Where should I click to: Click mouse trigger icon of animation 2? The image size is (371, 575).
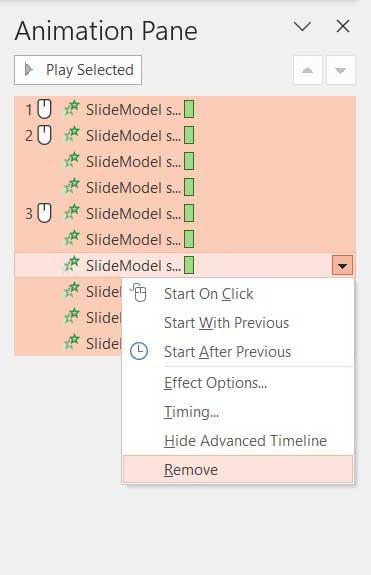click(x=44, y=135)
